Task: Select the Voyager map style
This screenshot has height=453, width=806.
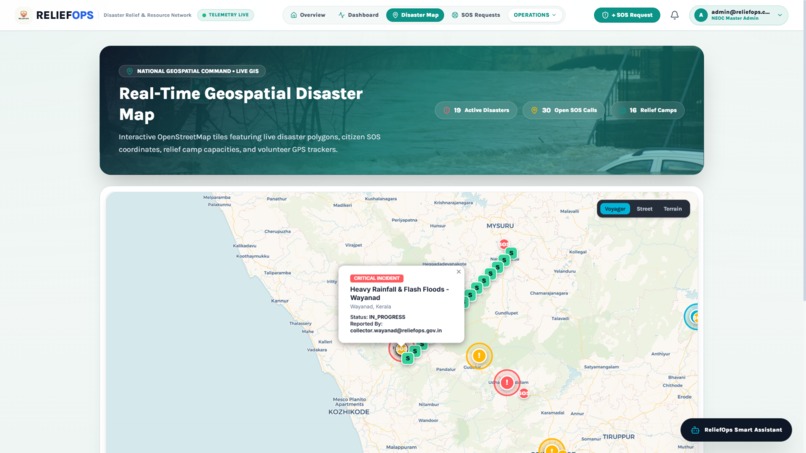Action: click(615, 209)
